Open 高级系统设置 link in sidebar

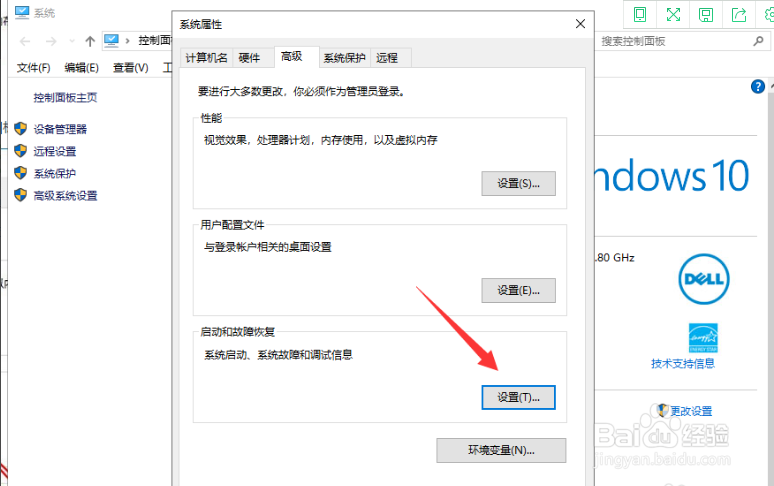coord(65,196)
